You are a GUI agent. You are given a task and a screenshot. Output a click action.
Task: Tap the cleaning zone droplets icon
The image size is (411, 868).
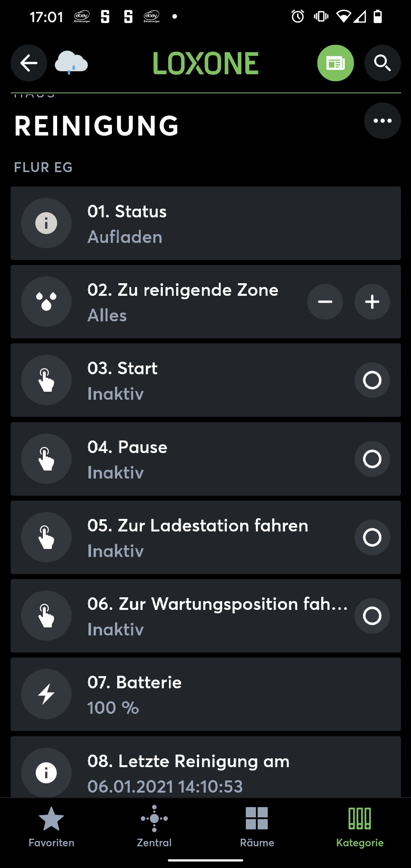46,302
